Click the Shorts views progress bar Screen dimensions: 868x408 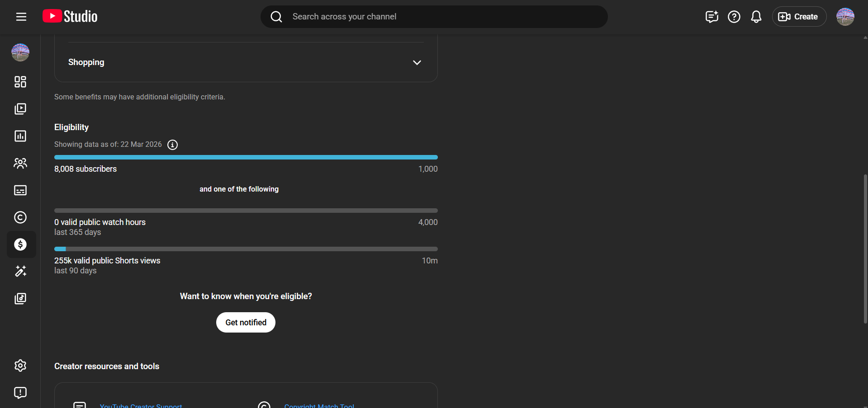tap(246, 249)
